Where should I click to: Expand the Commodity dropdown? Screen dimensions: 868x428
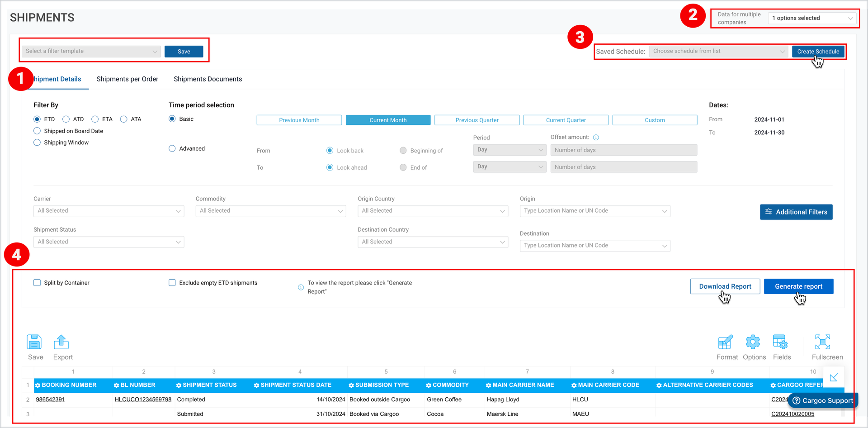pos(271,211)
